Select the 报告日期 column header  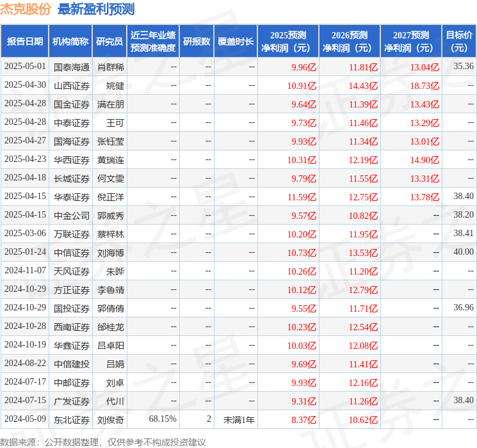[x=24, y=41]
